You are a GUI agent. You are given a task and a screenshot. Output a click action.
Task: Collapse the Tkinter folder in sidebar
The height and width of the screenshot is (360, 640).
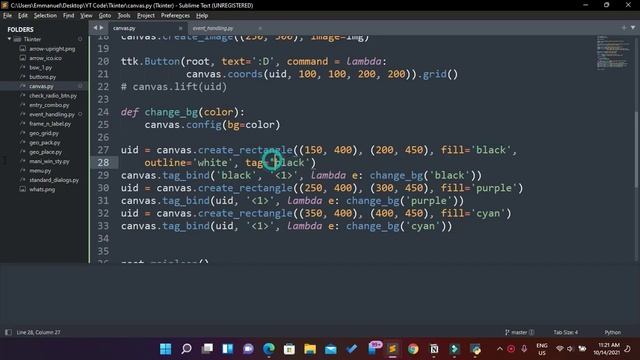pyautogui.click(x=9, y=39)
